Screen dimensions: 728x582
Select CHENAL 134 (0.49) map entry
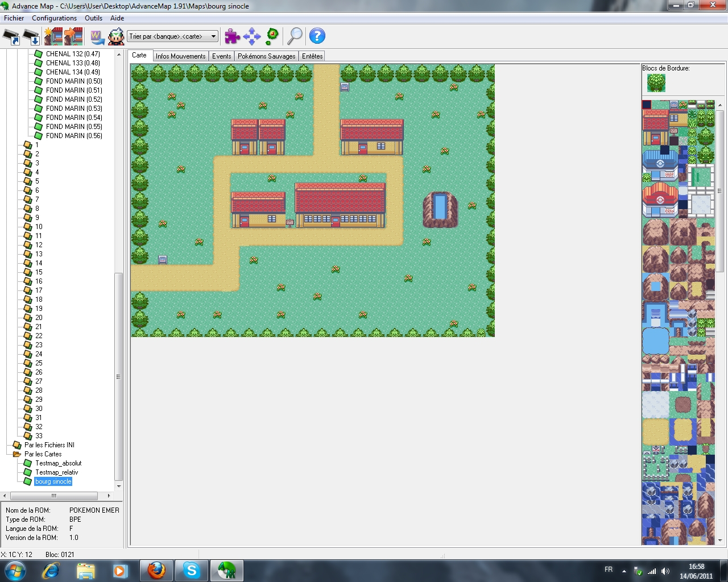[73, 72]
